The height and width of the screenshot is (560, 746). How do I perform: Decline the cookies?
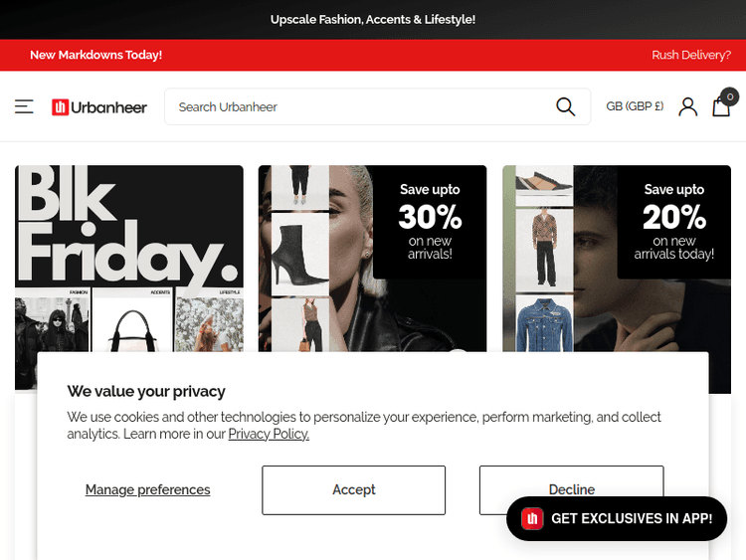(x=571, y=481)
